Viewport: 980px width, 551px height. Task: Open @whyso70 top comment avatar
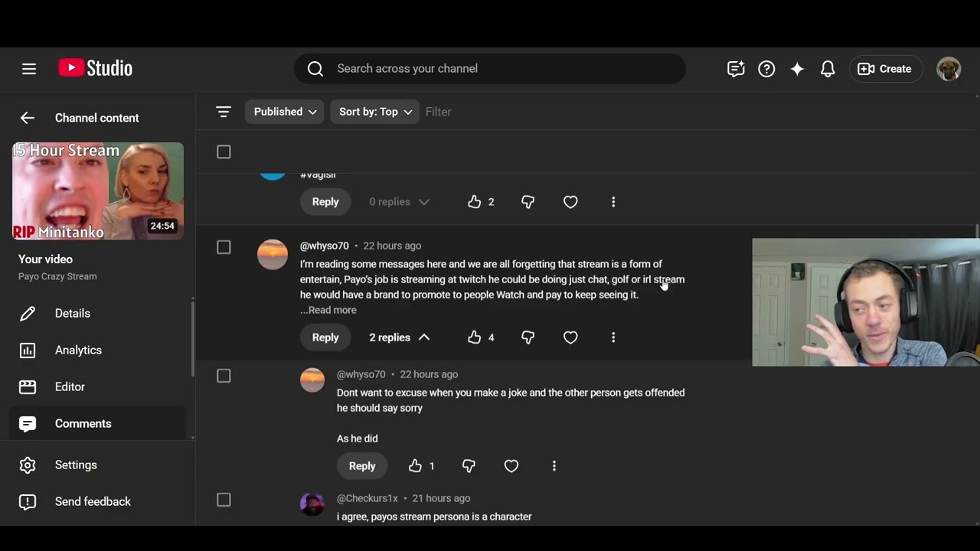coord(273,255)
